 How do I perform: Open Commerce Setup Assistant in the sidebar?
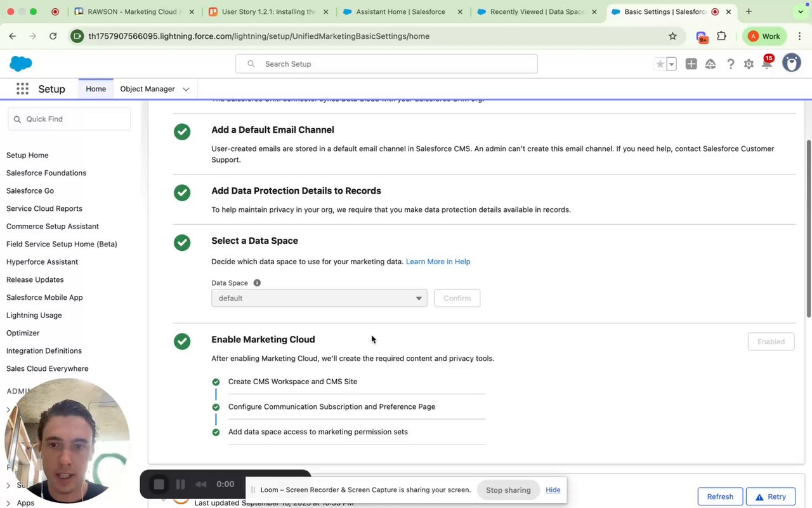(x=53, y=226)
